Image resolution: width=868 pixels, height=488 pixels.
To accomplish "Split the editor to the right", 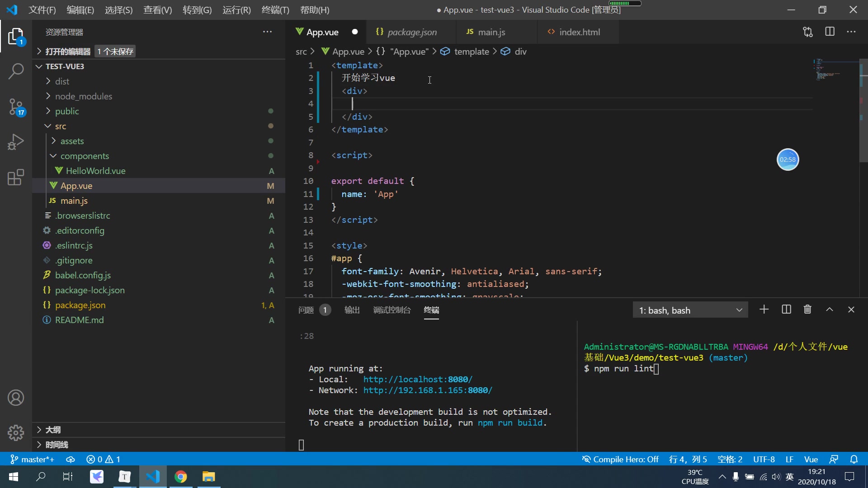I will coord(830,32).
